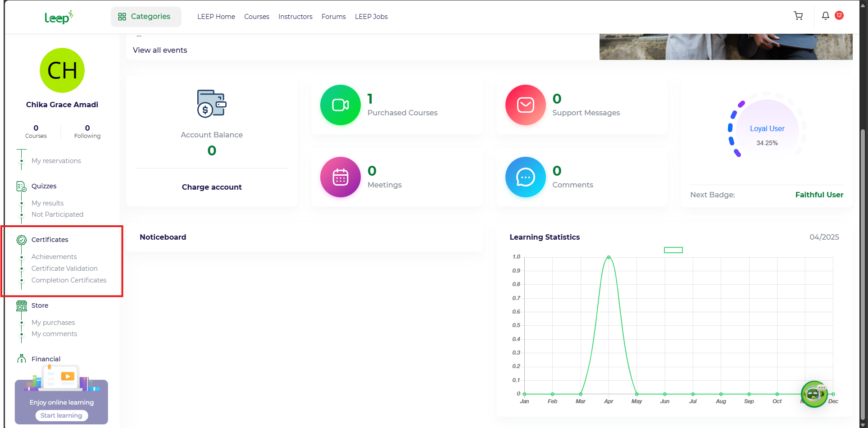
Task: Open the shopping cart icon
Action: click(x=798, y=16)
